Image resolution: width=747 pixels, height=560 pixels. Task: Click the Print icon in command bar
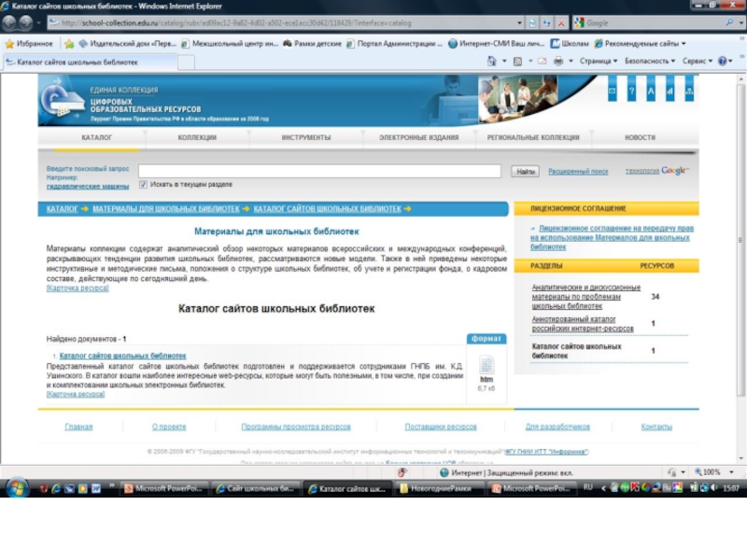558,61
